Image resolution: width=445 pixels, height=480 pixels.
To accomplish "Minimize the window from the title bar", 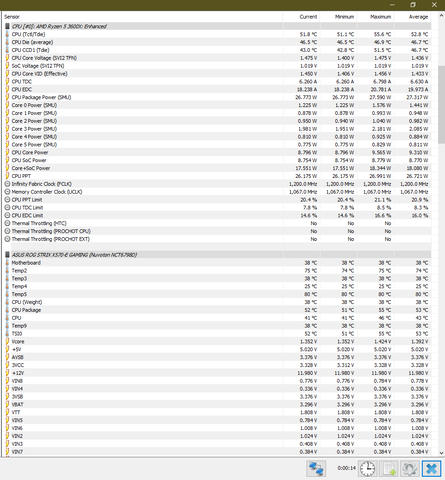I will point(392,5).
